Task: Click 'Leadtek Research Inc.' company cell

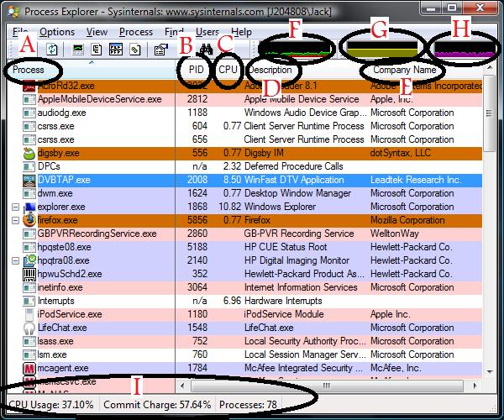Action: [x=416, y=180]
